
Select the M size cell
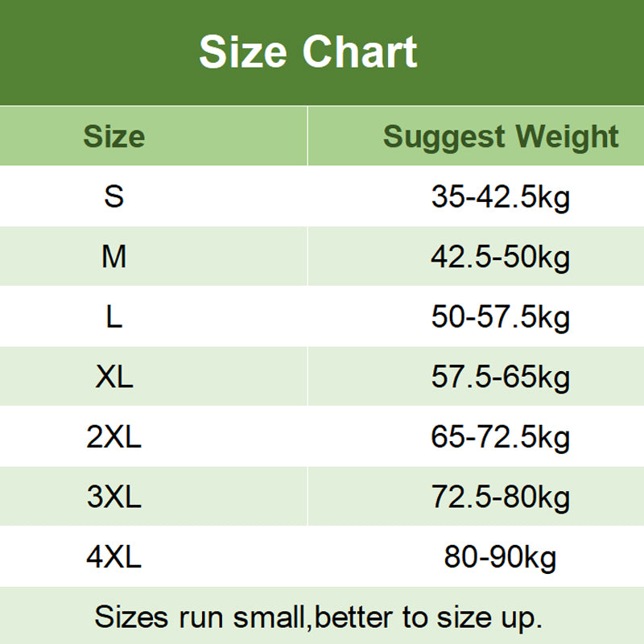pos(114,257)
